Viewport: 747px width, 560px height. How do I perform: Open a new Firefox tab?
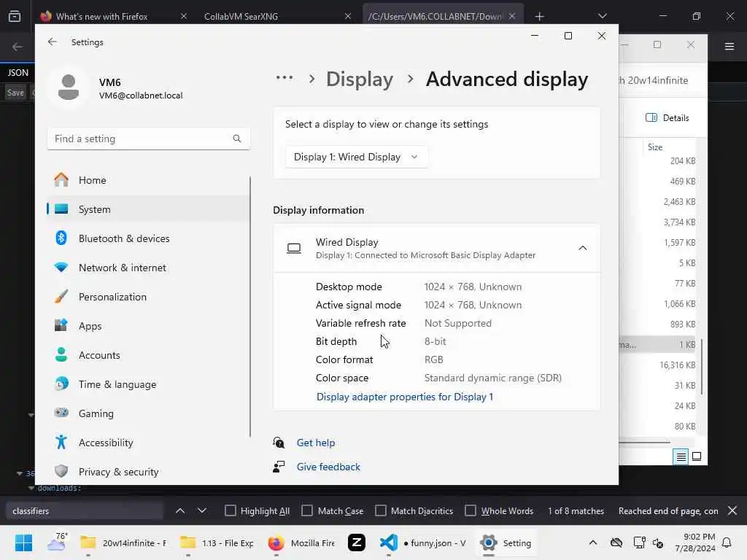tap(539, 16)
